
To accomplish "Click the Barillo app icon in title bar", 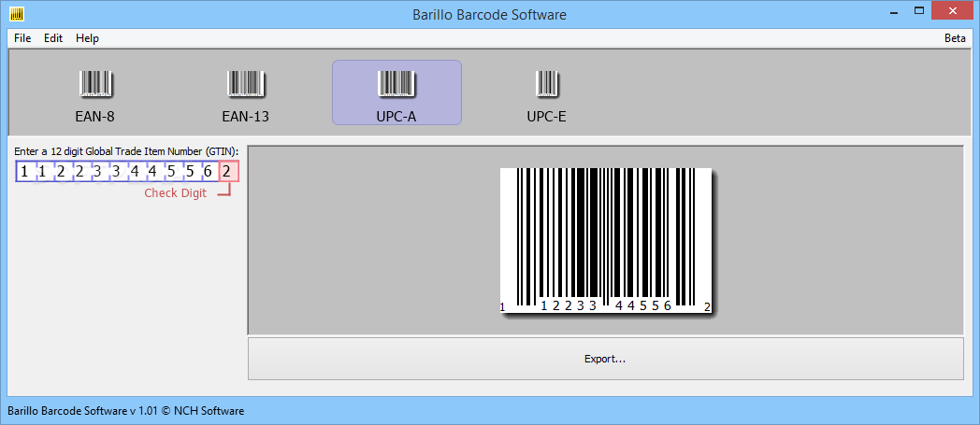I will tap(17, 14).
